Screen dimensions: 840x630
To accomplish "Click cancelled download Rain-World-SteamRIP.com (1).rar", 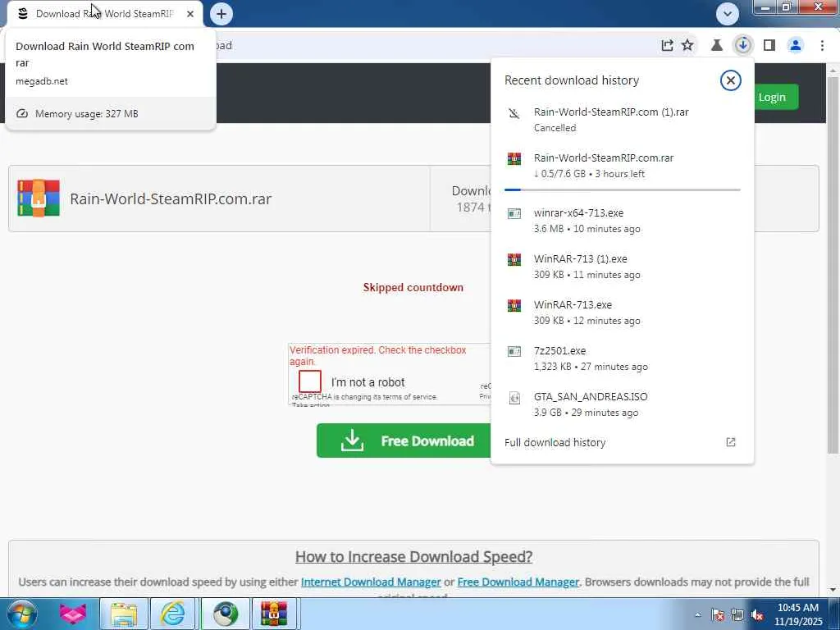I will click(x=622, y=120).
